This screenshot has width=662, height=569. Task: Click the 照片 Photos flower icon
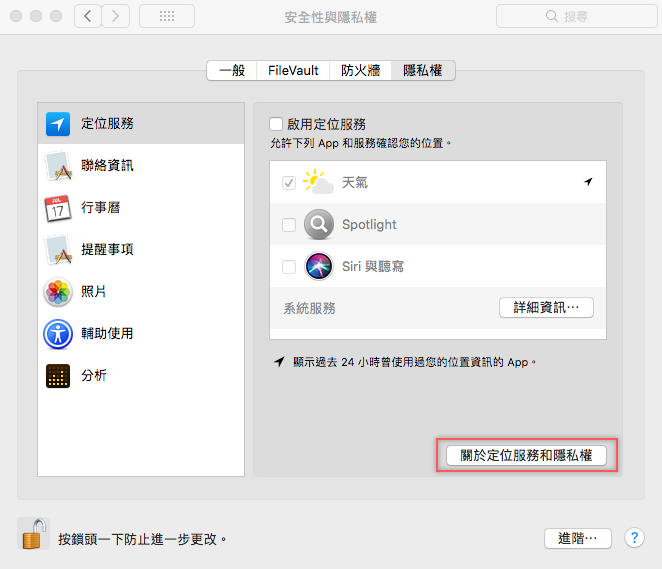pos(58,292)
